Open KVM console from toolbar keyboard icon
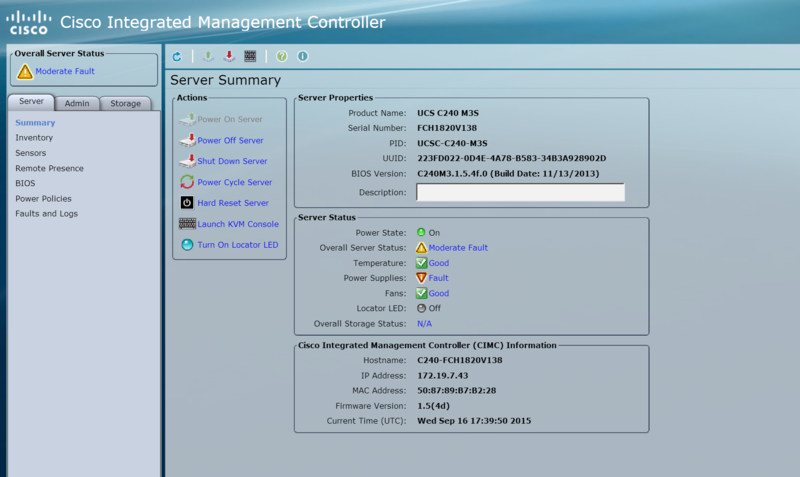This screenshot has width=800, height=477. [250, 56]
